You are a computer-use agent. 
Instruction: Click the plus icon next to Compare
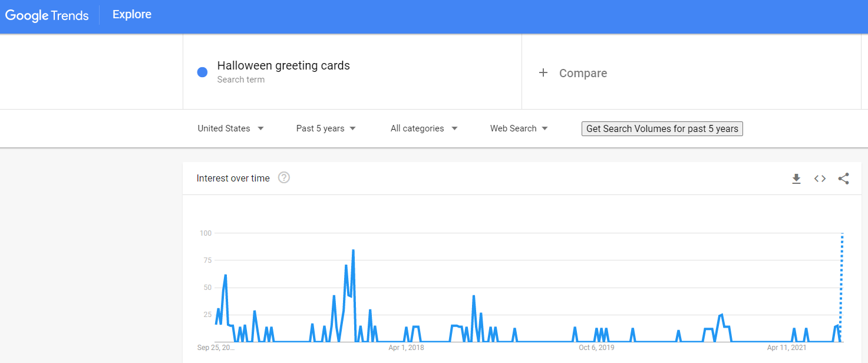point(543,72)
